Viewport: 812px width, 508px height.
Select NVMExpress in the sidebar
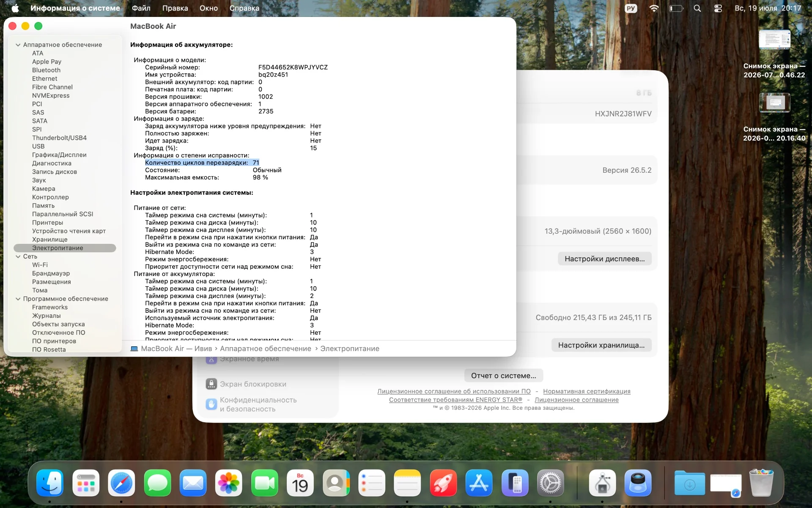pos(51,96)
